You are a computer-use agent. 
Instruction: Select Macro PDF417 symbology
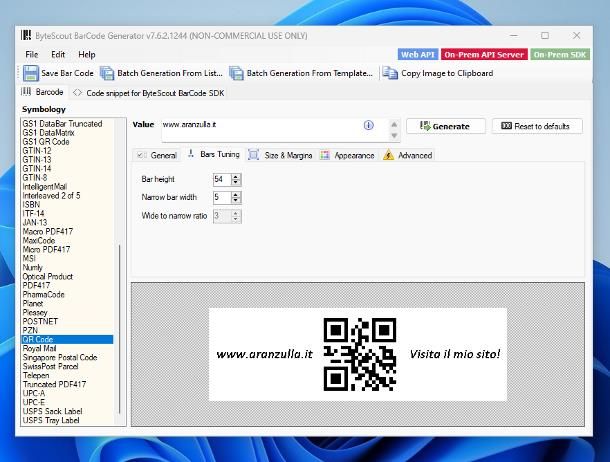[x=47, y=231]
